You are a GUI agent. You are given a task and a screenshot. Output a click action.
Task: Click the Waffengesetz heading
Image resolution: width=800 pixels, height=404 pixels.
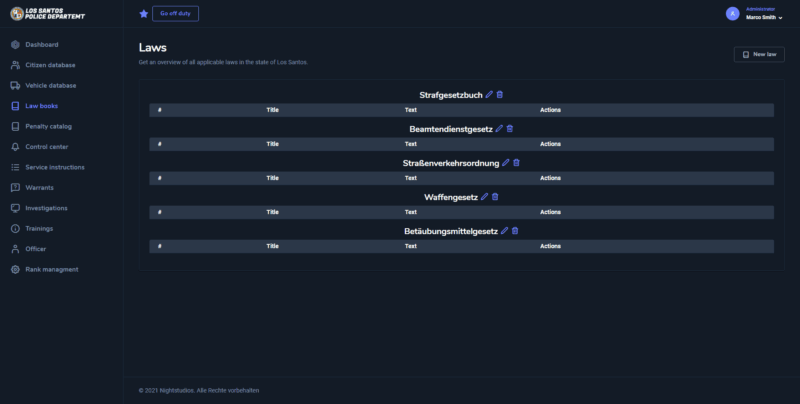tap(451, 197)
